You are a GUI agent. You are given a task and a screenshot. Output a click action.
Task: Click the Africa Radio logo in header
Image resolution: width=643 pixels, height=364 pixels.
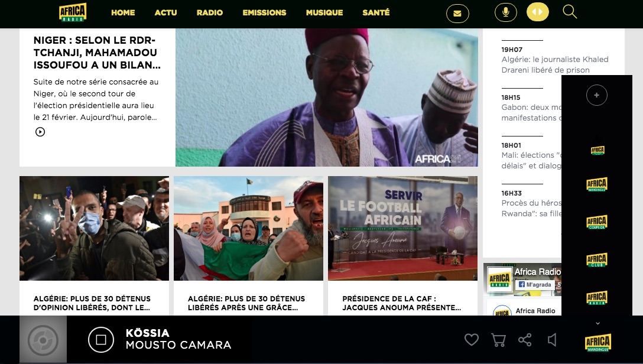tap(73, 12)
